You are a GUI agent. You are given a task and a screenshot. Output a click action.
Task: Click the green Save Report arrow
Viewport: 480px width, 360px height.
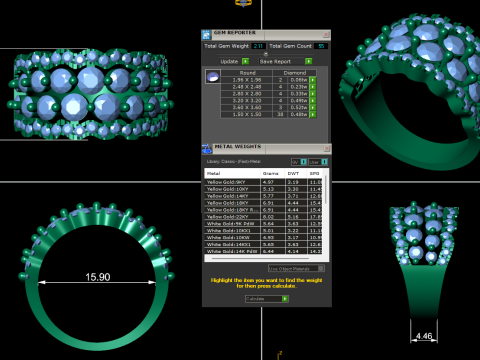309,61
